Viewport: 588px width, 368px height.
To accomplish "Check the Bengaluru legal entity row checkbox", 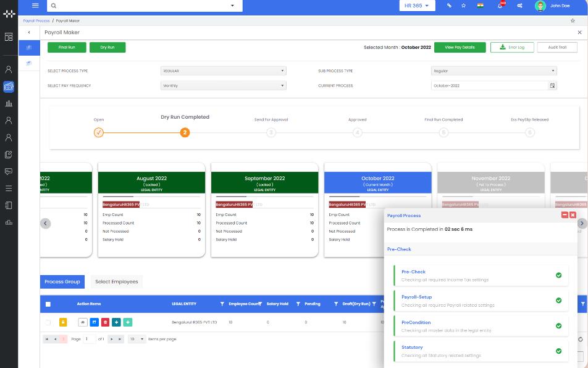I will point(48,322).
